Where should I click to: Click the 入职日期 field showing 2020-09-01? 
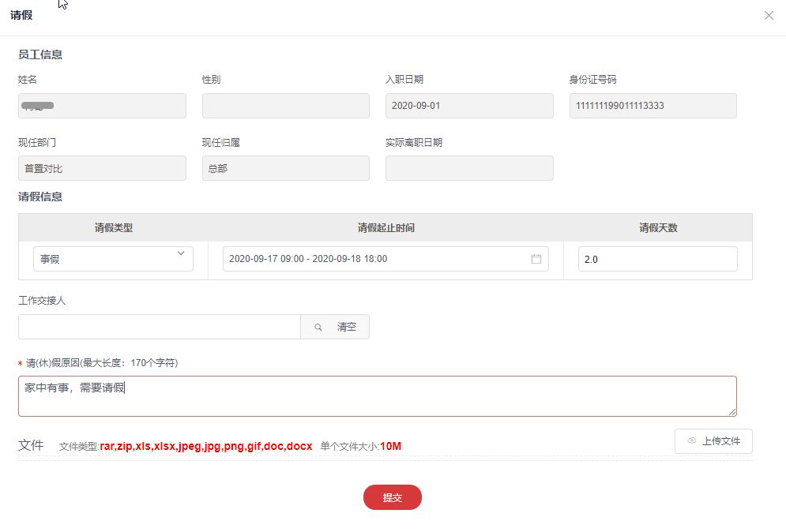coord(469,106)
